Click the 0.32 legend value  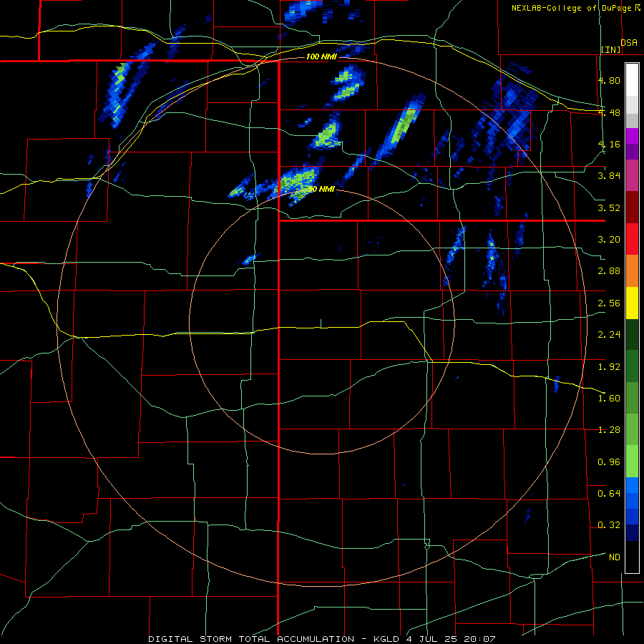[x=609, y=525]
